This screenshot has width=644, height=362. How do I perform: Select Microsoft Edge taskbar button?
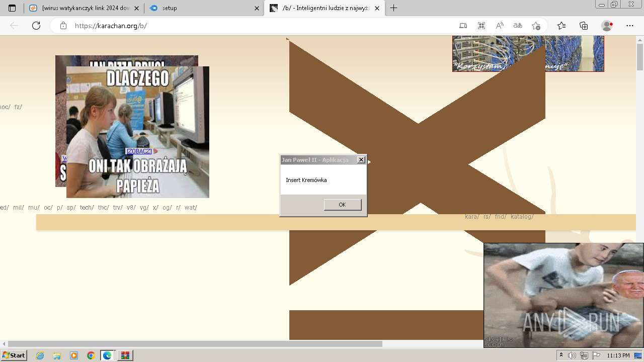(108, 355)
